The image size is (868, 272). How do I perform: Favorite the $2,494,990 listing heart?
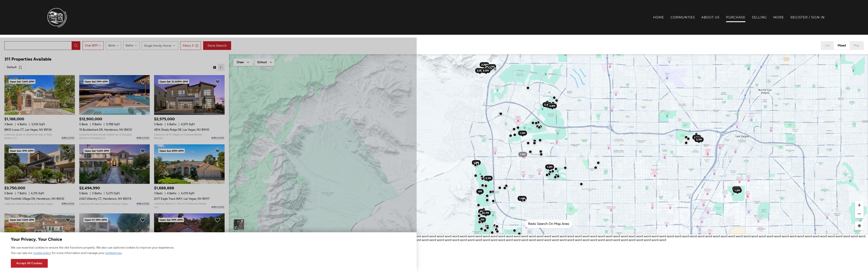(x=143, y=151)
